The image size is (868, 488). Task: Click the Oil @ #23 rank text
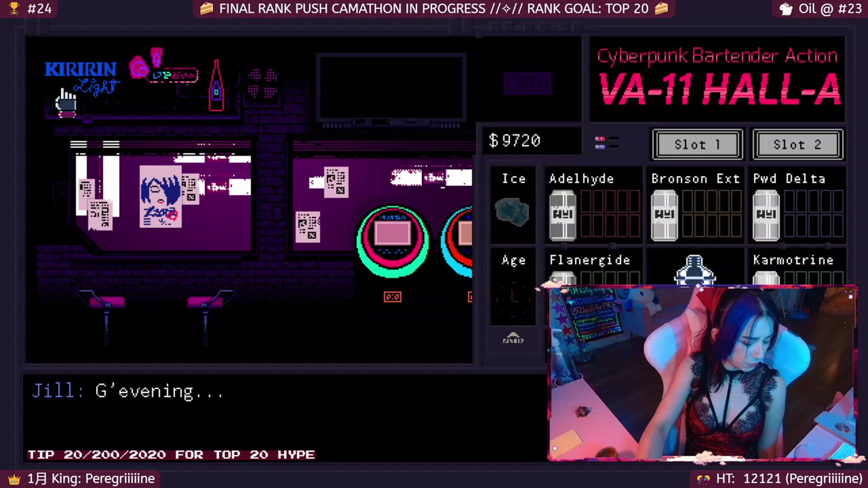point(830,9)
